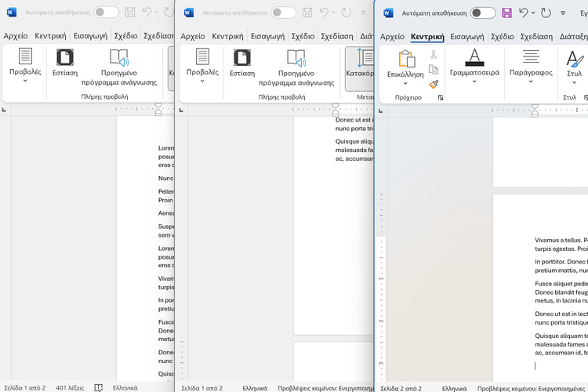The image size is (588, 392).
Task: Switch to the Κεντρική tab in the left window
Action: [x=50, y=36]
